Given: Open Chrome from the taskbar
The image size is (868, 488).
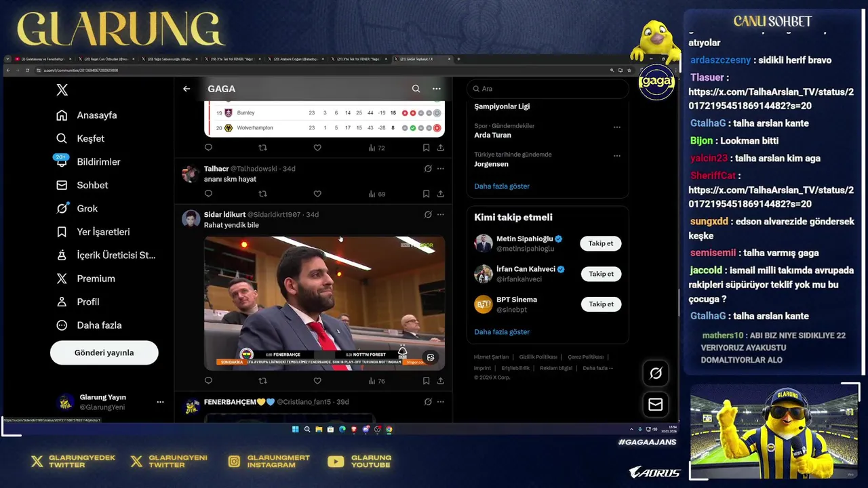Looking at the screenshot, I should 389,429.
